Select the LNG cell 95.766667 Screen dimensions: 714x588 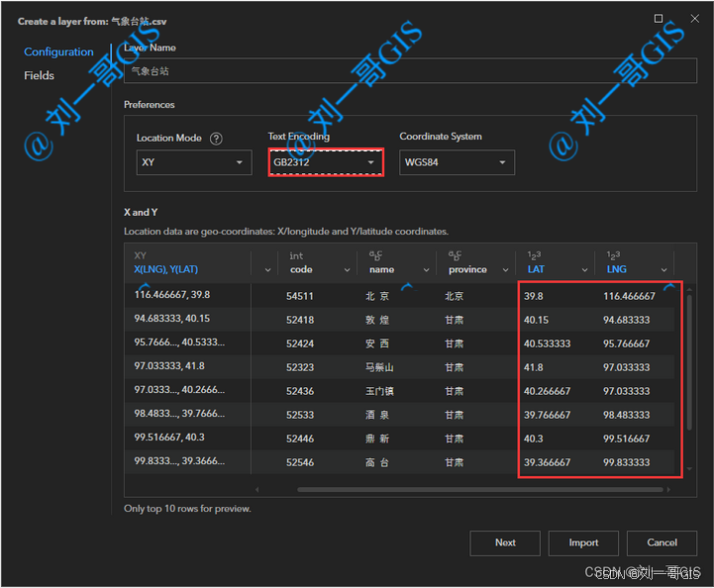point(627,343)
